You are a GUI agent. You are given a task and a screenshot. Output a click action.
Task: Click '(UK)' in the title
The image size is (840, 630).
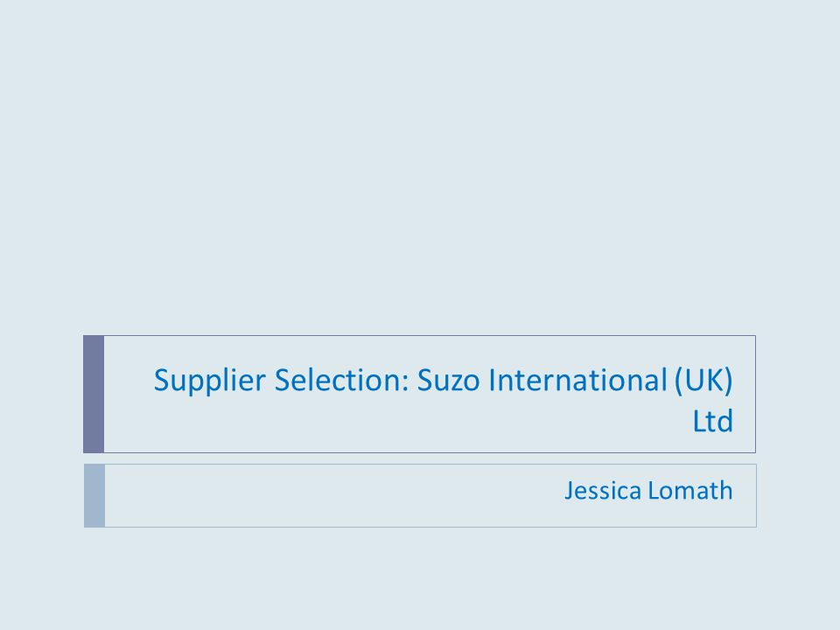point(703,381)
